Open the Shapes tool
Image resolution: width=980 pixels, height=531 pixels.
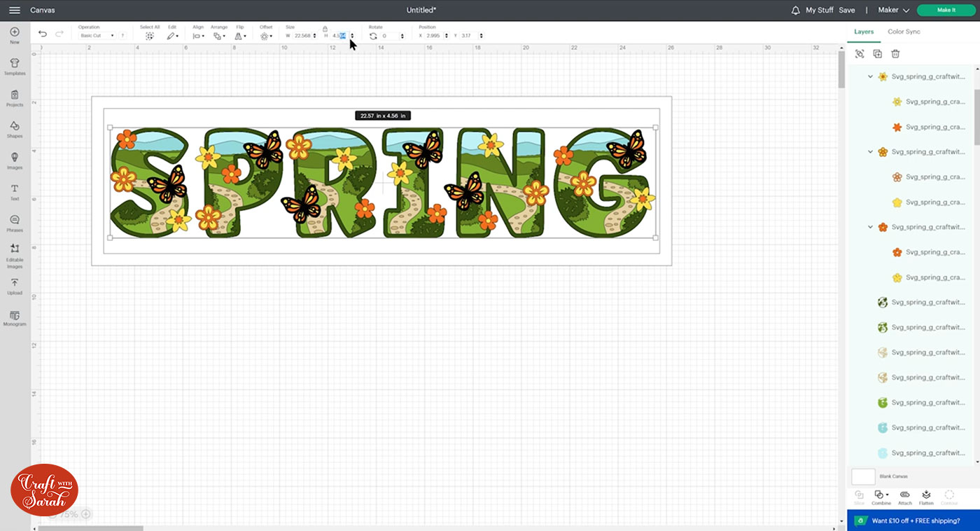[x=15, y=129]
